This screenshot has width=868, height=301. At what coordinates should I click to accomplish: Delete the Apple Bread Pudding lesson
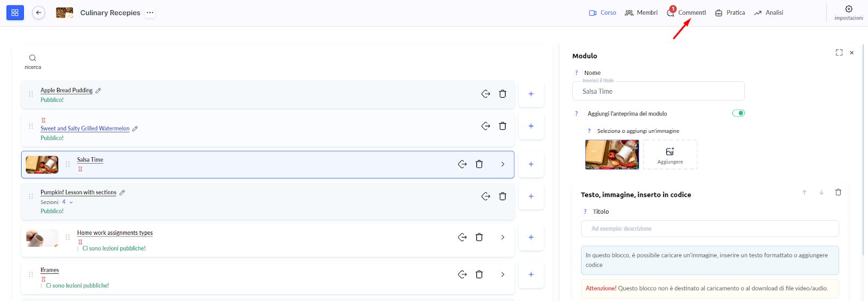[x=502, y=94]
